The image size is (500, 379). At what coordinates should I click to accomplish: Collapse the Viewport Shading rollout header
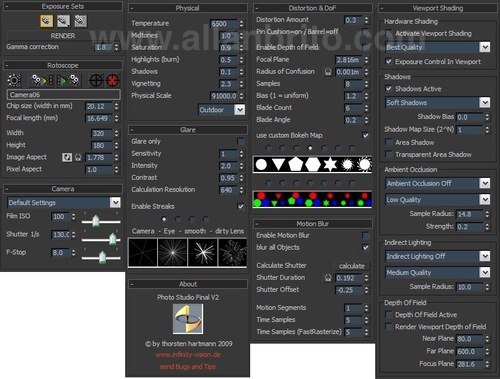[438, 8]
